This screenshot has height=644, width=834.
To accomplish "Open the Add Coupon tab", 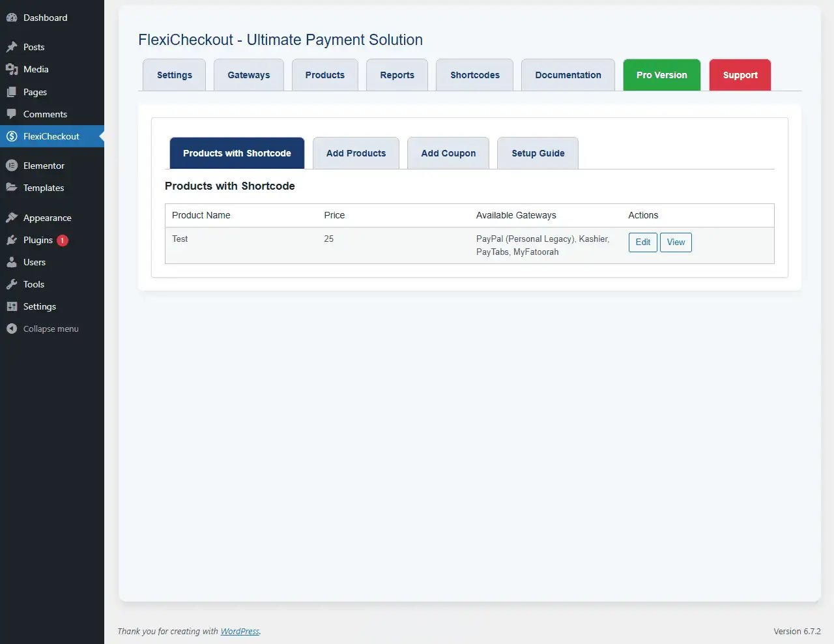I will tap(448, 153).
